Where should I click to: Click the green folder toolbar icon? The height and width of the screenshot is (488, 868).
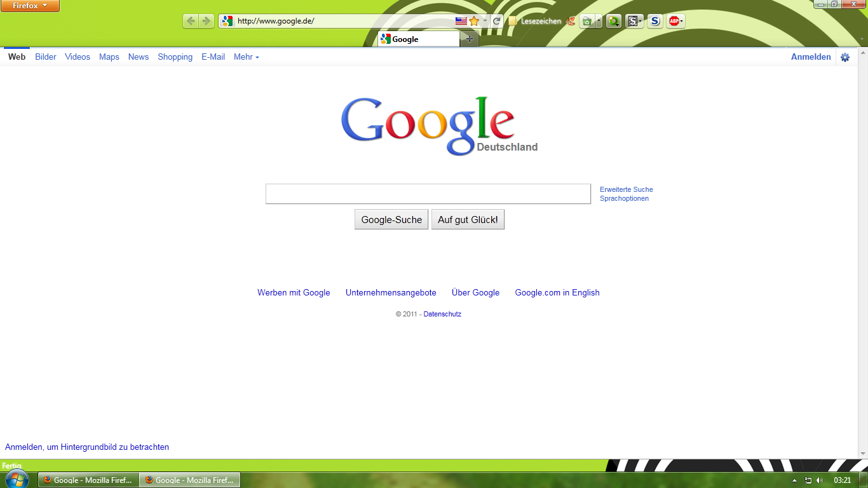tap(587, 21)
